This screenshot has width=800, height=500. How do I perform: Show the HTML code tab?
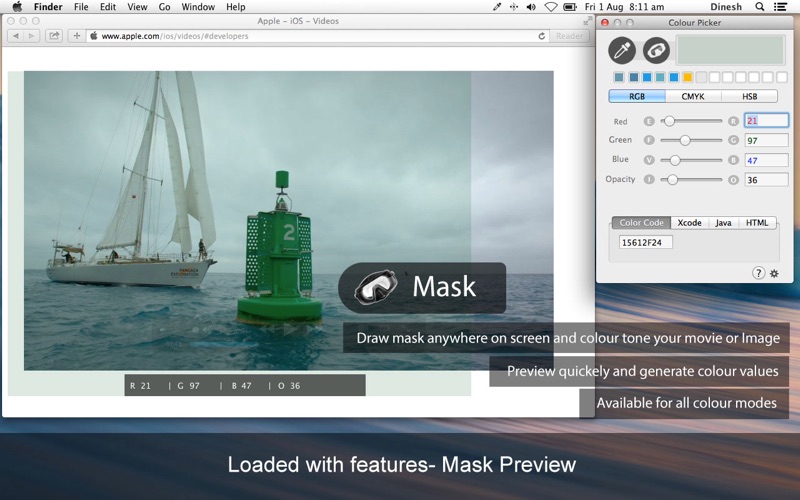tap(757, 223)
